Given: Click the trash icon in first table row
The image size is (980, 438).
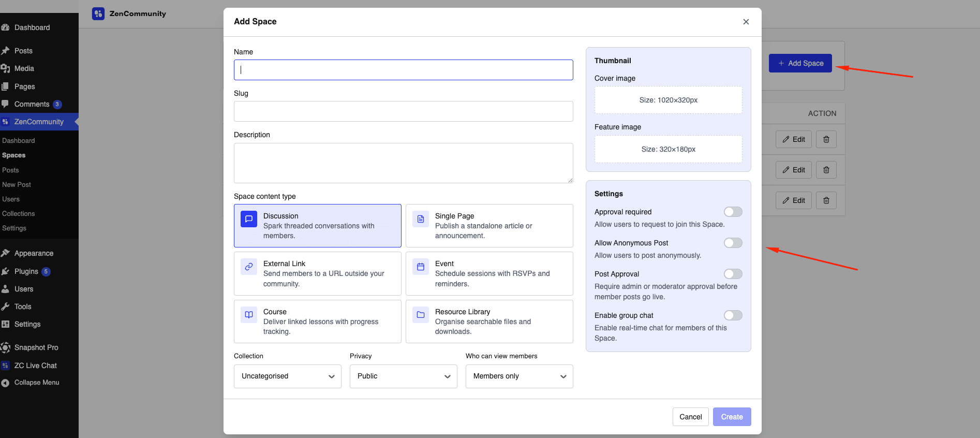Looking at the screenshot, I should [x=826, y=139].
